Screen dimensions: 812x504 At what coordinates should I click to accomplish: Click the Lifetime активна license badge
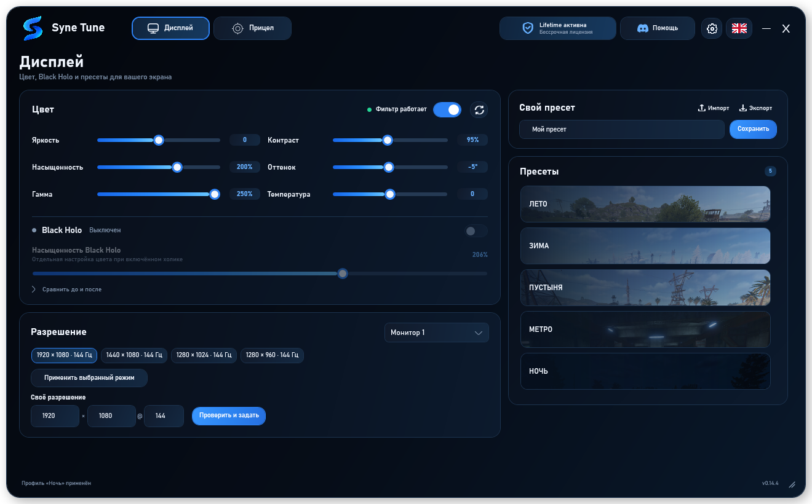(558, 28)
